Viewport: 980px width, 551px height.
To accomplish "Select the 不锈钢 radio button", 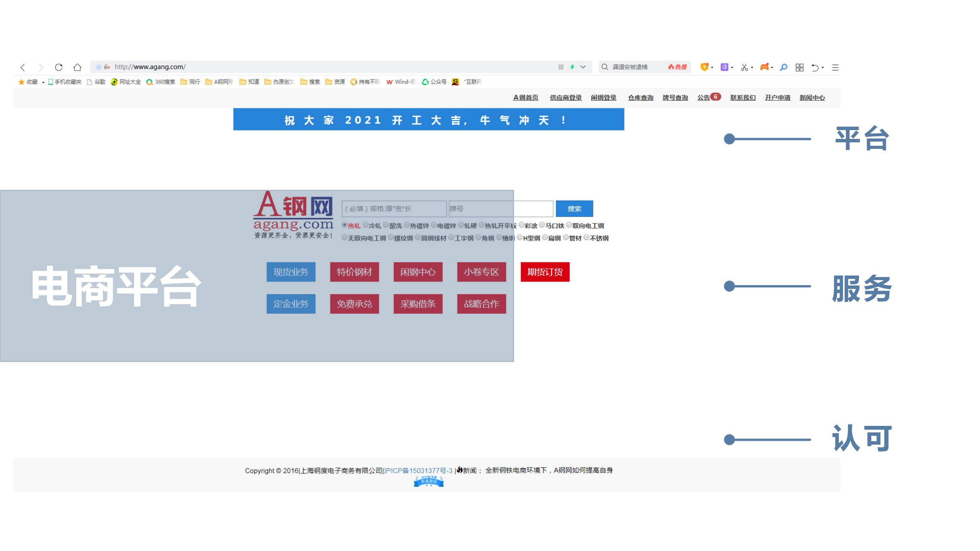I will pyautogui.click(x=586, y=238).
